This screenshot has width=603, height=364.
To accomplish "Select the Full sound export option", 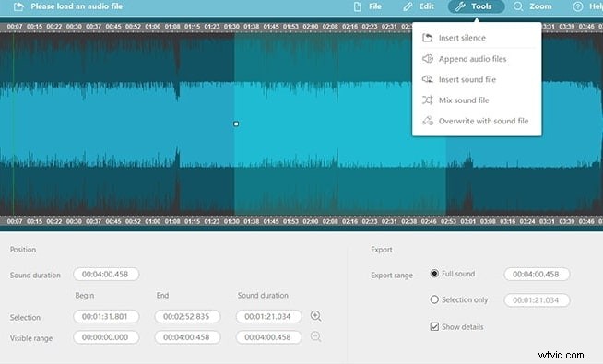I will pos(434,274).
